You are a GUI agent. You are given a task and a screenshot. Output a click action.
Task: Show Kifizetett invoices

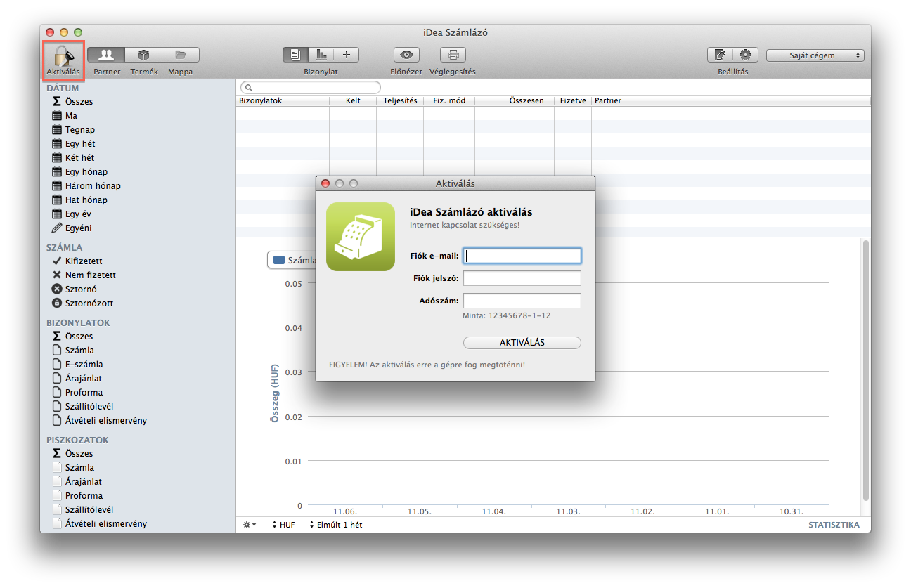pos(77,261)
